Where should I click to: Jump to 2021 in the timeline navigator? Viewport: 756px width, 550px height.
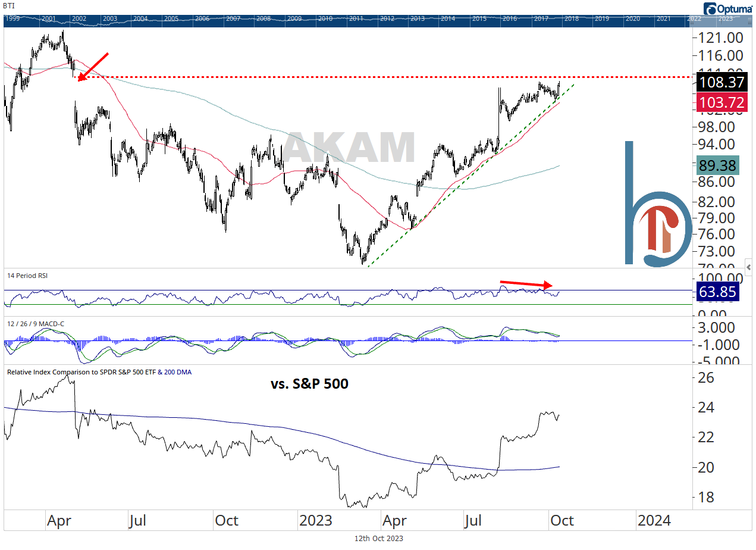pos(663,18)
